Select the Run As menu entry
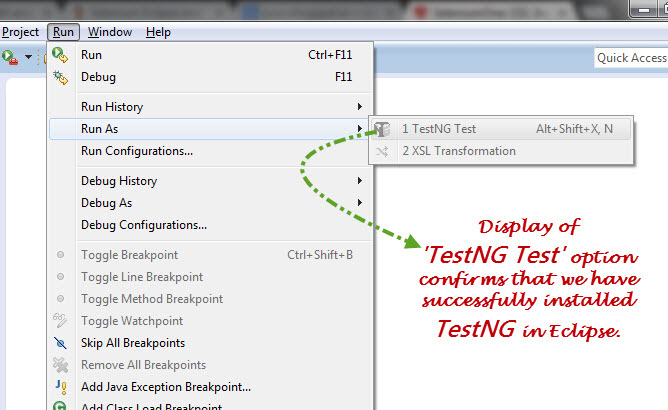This screenshot has width=668, height=410. coord(211,129)
